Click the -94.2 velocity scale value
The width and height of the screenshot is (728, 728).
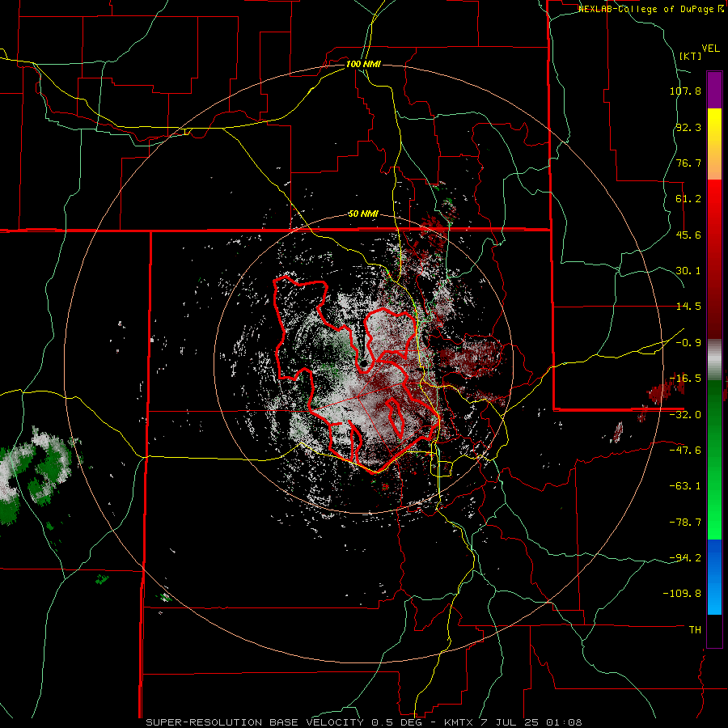point(685,557)
